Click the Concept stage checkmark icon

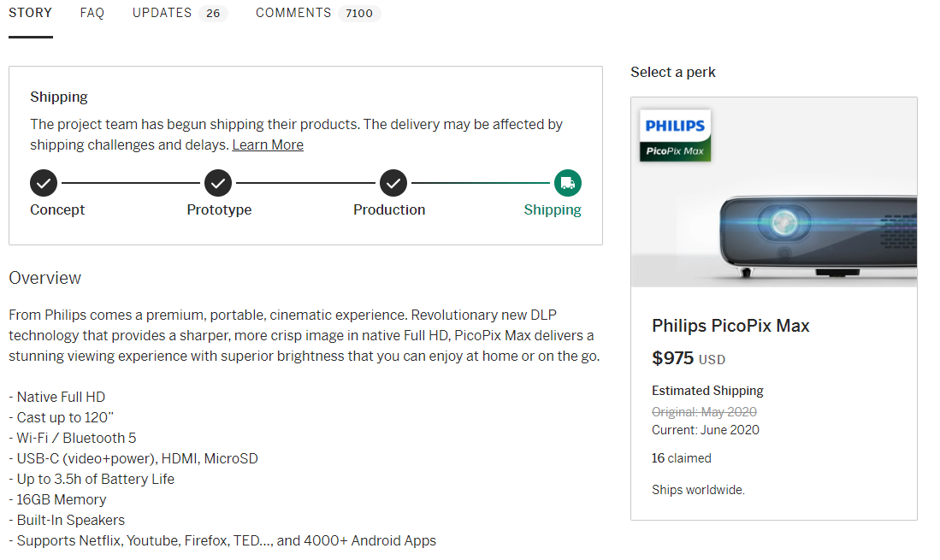[x=44, y=183]
